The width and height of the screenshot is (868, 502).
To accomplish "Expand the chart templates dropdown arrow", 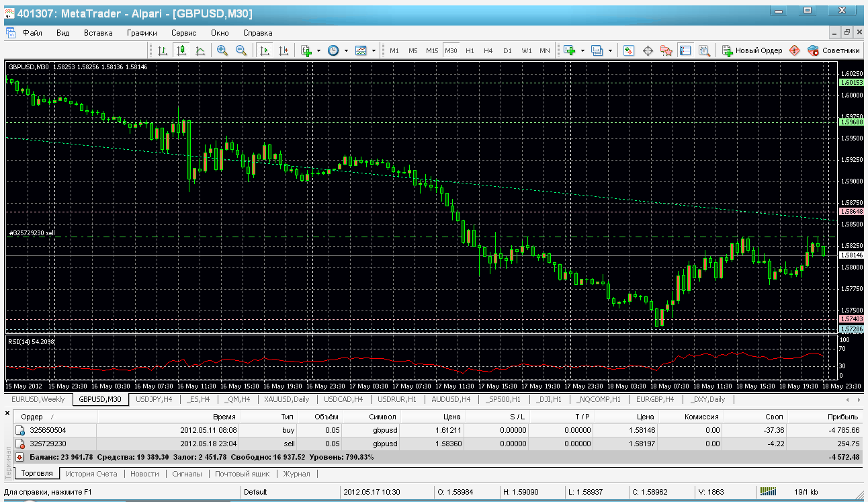I will [374, 50].
